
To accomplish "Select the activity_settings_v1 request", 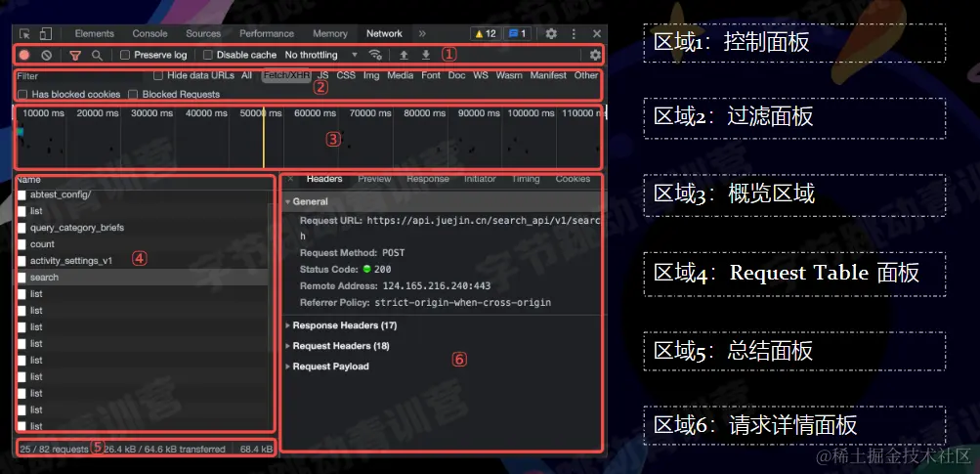I will 71,261.
